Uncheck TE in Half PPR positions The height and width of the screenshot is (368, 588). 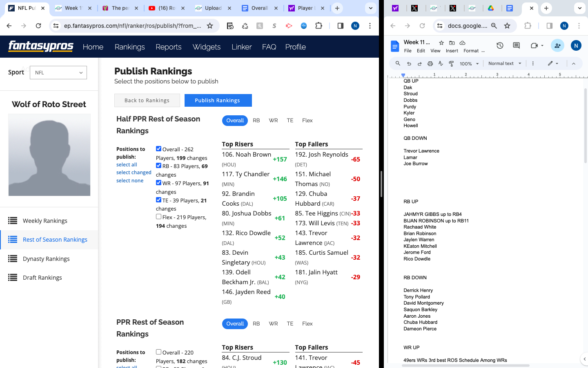tap(158, 200)
